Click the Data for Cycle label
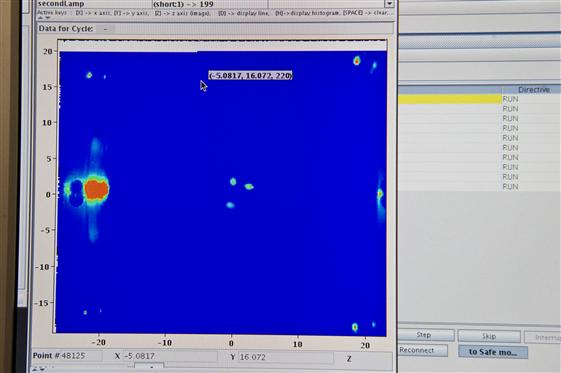The height and width of the screenshot is (373, 561). pyautogui.click(x=66, y=29)
